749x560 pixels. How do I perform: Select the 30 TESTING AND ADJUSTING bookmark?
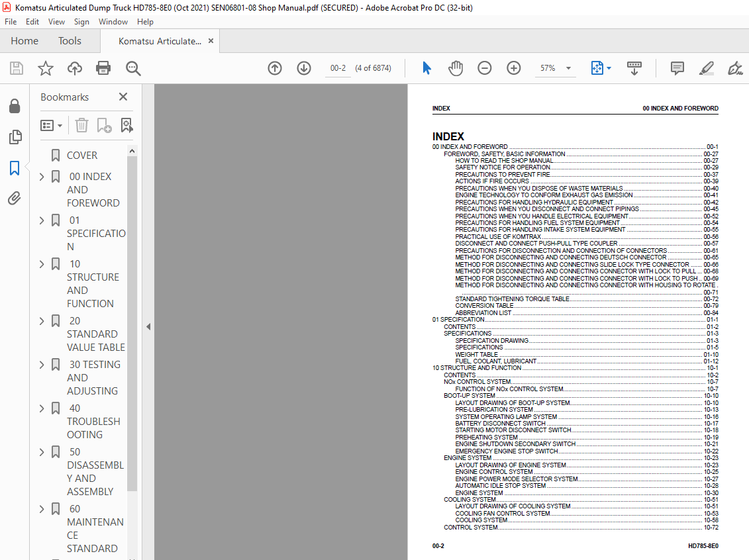point(93,377)
